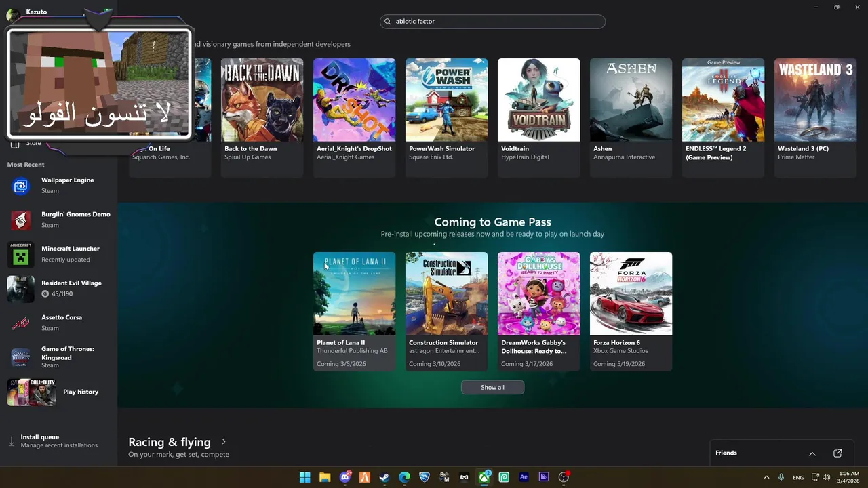Open the network tray icon

[x=816, y=477]
